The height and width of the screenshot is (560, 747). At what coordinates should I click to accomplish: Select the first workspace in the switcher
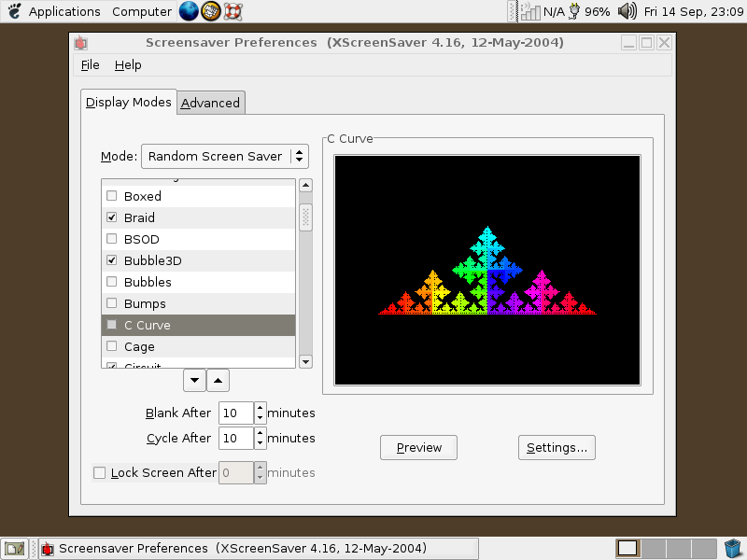click(x=627, y=549)
